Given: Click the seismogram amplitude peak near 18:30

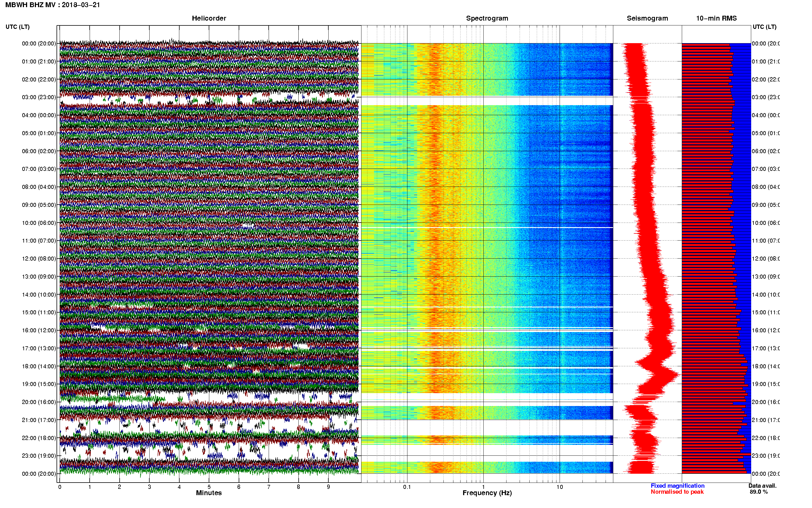Looking at the screenshot, I should tap(675, 375).
